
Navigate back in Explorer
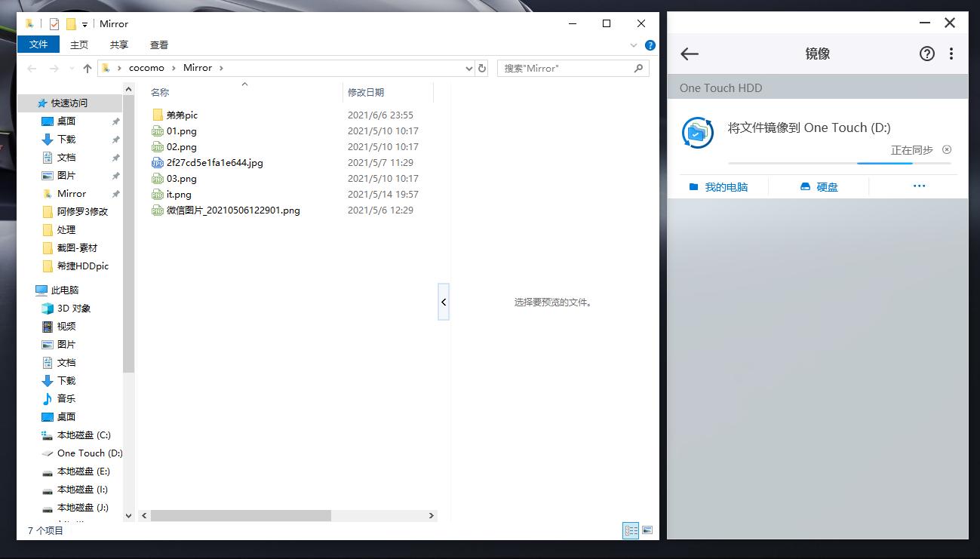pos(32,68)
